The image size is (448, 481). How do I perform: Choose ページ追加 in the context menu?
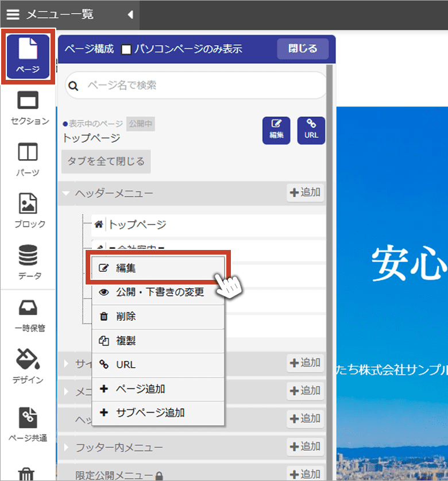point(158,389)
